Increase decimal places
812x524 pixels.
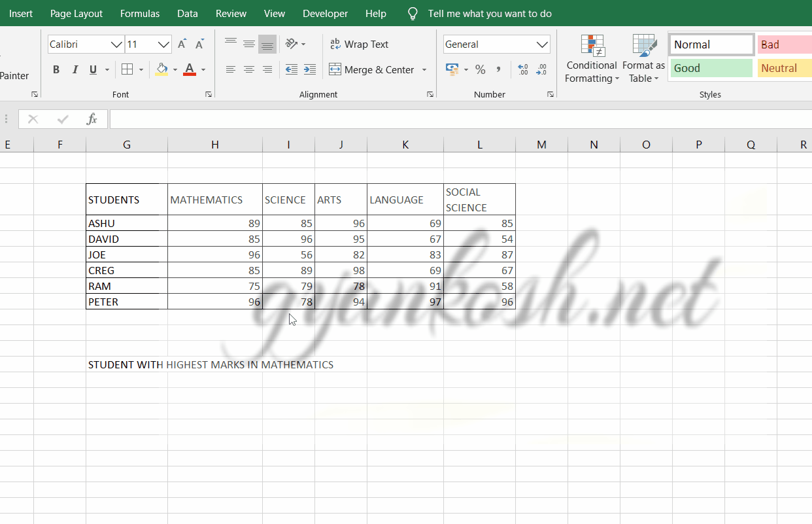pos(523,69)
